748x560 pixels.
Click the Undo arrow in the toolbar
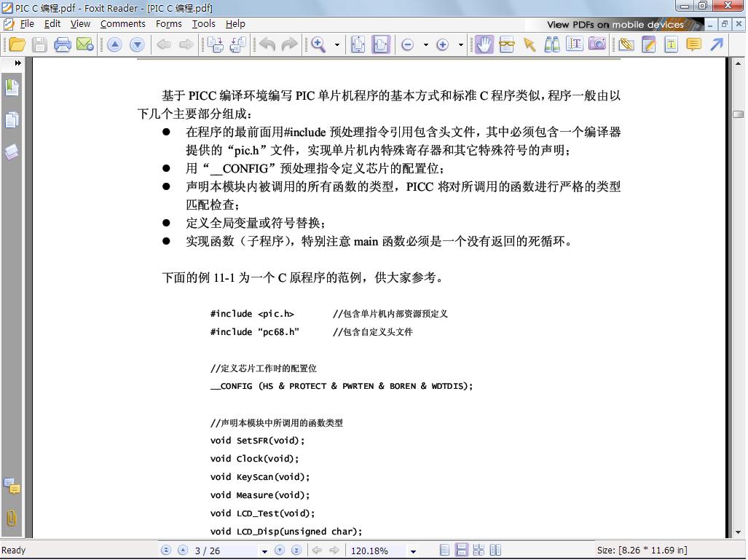point(267,44)
